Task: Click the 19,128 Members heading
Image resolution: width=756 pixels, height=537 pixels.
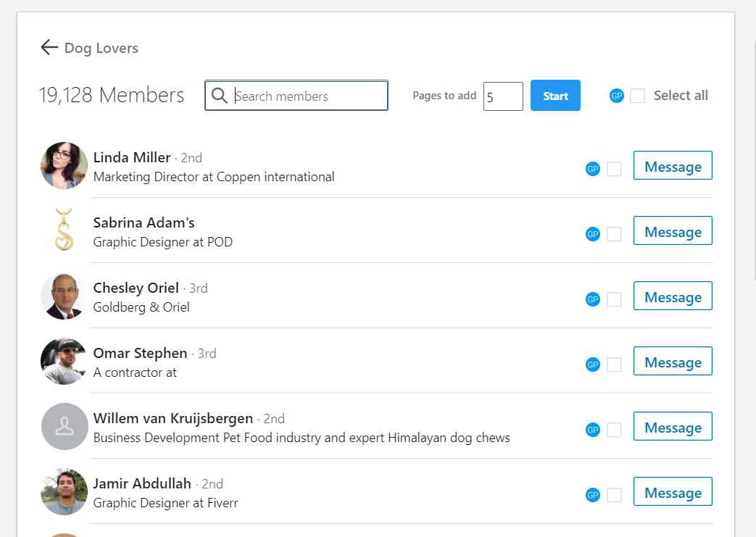Action: (112, 95)
